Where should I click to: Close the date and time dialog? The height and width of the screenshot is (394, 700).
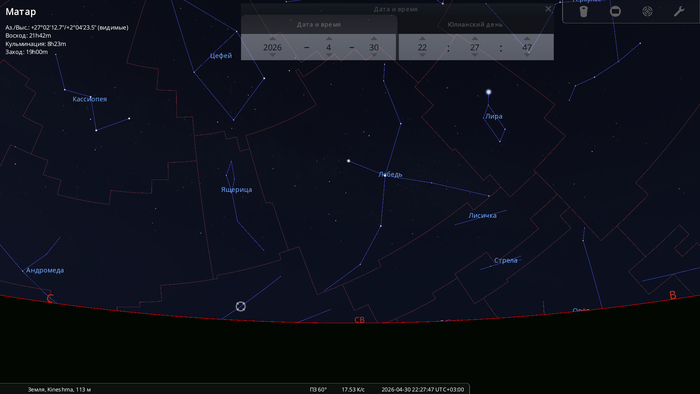[548, 9]
